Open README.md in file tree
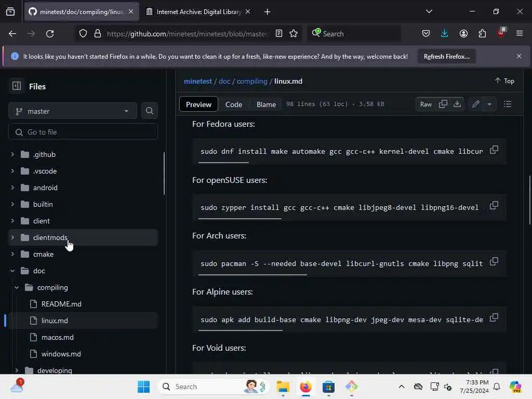This screenshot has height=399, width=532. (x=61, y=304)
